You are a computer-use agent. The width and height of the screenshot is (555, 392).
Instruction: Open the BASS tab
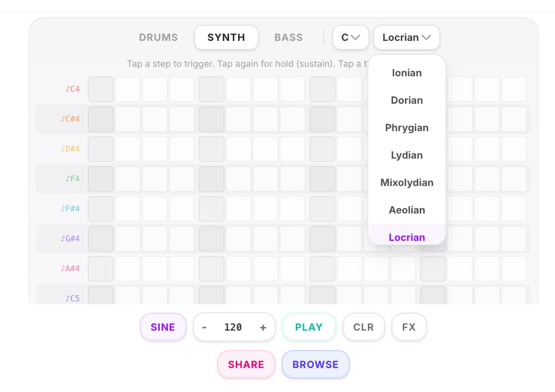click(288, 37)
